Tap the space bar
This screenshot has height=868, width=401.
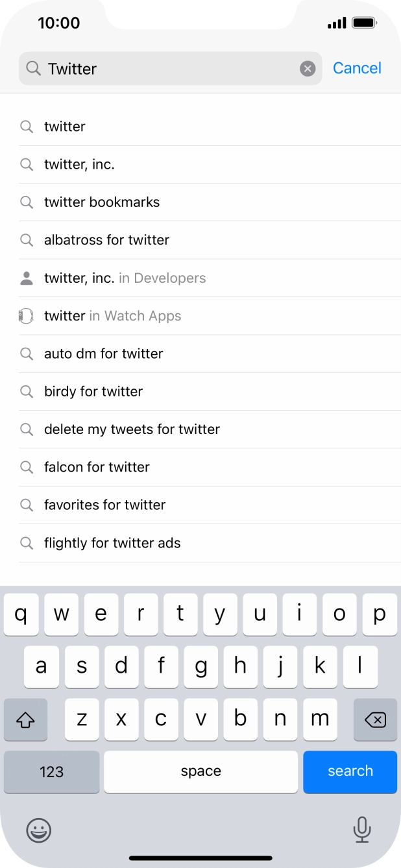(x=200, y=771)
